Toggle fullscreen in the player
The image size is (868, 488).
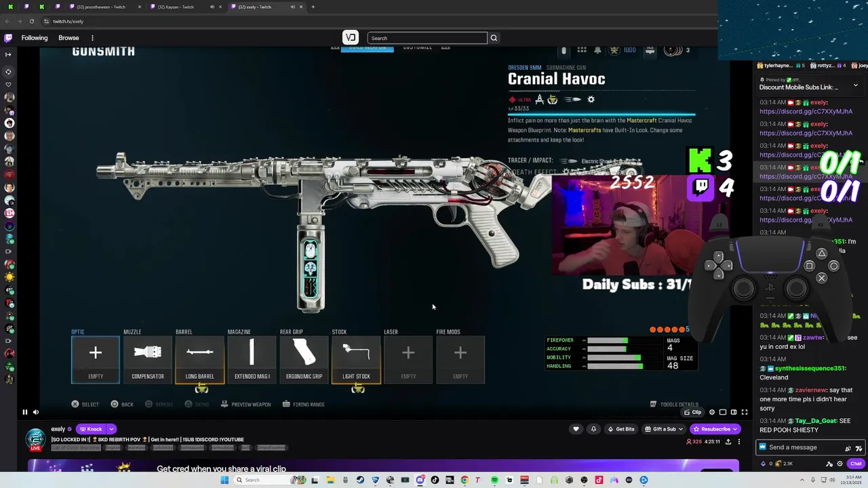[x=745, y=412]
